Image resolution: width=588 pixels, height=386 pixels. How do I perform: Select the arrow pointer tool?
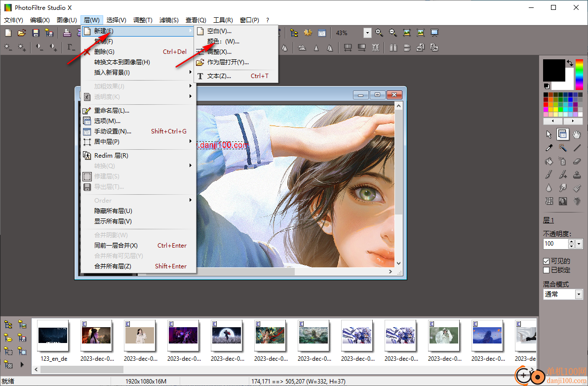coord(549,134)
